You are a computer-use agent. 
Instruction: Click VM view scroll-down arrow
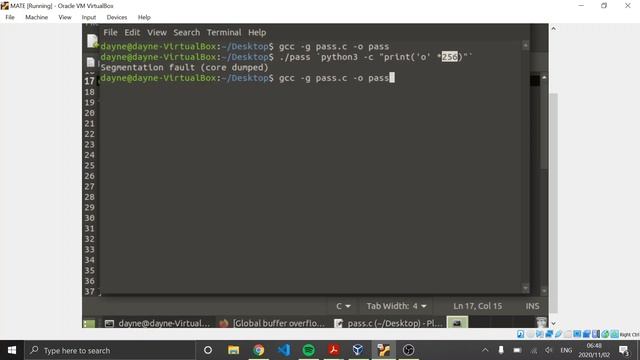(553, 323)
